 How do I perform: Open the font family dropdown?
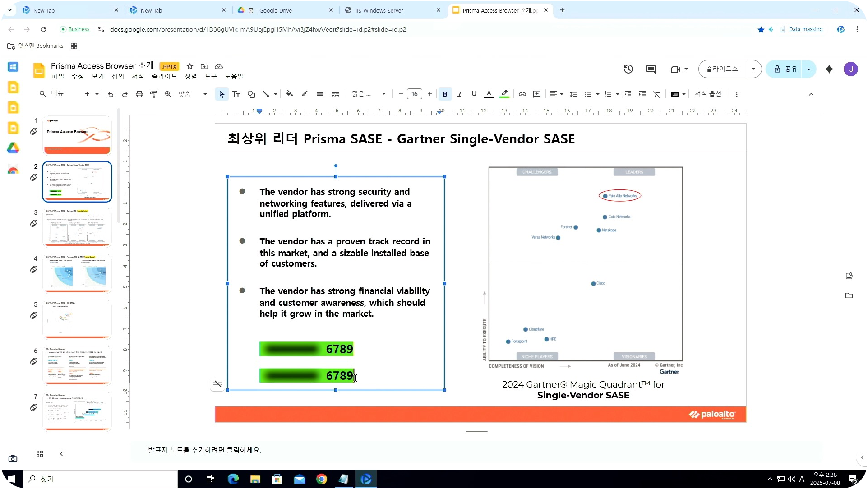[369, 94]
